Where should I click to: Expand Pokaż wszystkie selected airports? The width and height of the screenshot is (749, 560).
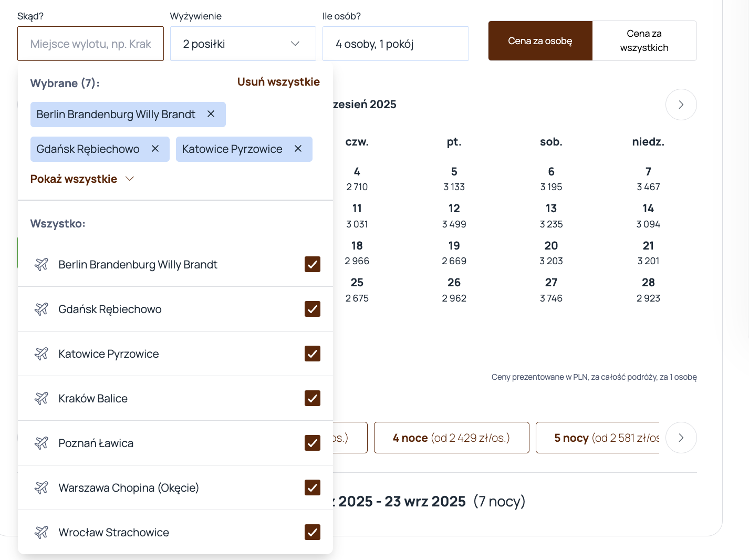tap(82, 179)
